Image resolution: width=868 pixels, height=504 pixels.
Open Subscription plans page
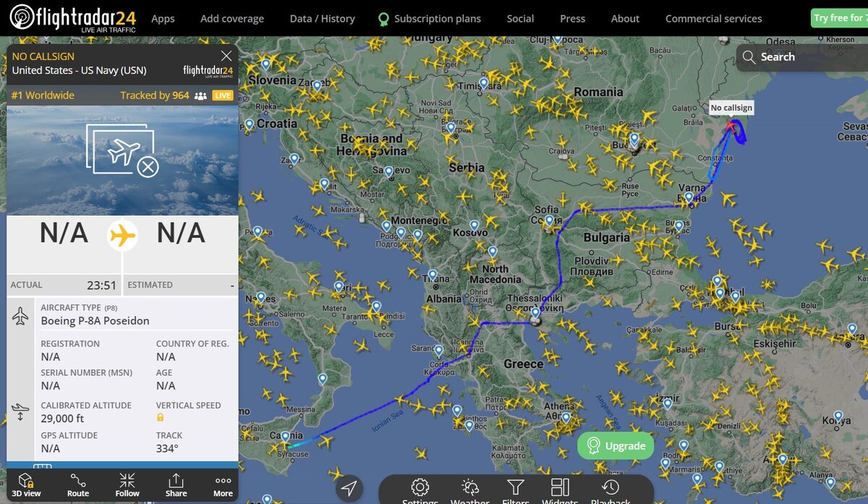pyautogui.click(x=430, y=19)
